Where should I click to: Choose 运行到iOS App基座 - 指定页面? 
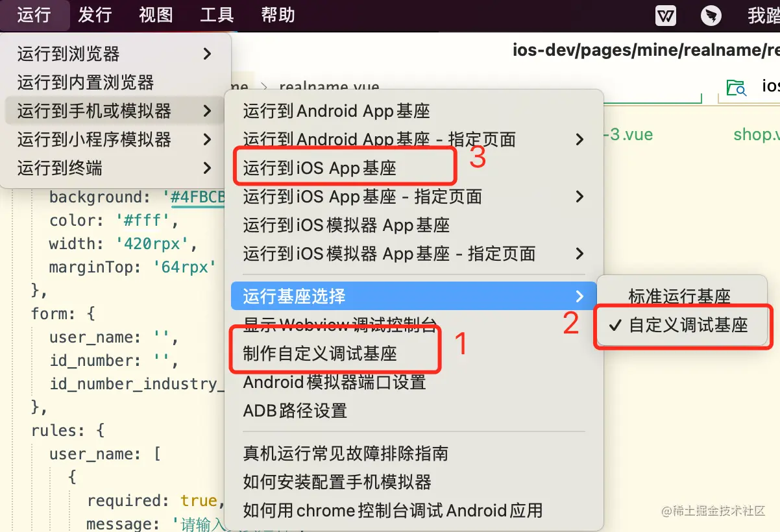pyautogui.click(x=413, y=197)
